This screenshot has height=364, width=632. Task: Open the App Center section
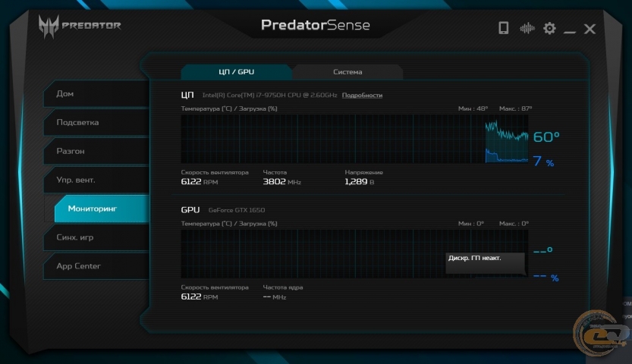pos(96,266)
